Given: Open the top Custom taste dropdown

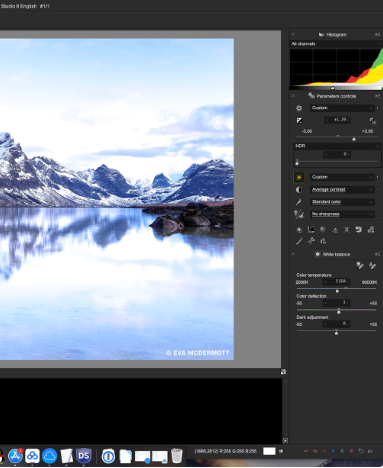Looking at the screenshot, I should 342,108.
